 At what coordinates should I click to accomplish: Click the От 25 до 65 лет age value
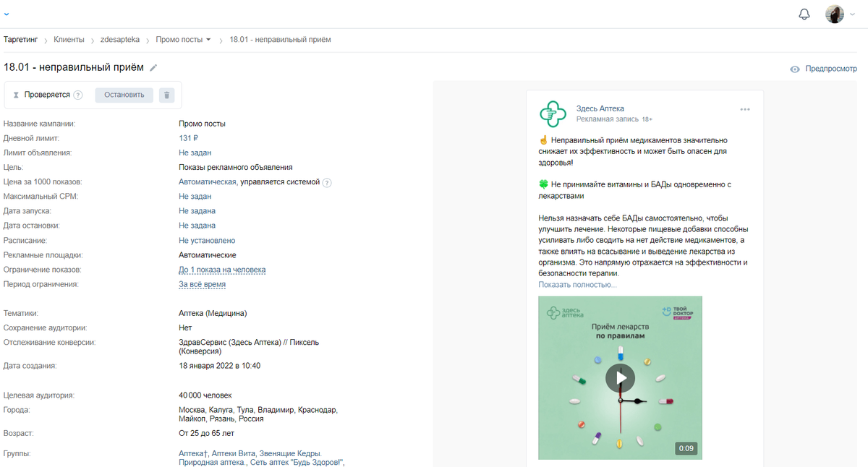pyautogui.click(x=207, y=433)
